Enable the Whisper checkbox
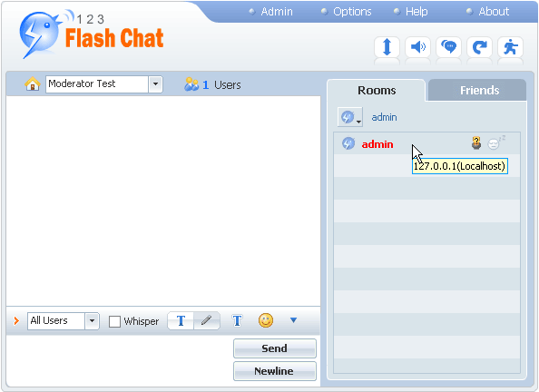This screenshot has height=392, width=539. pos(114,321)
